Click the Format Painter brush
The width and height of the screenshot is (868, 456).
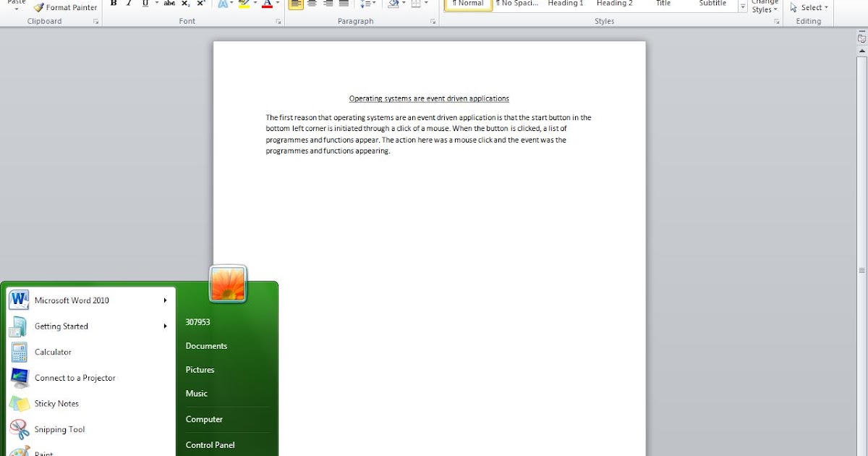(38, 7)
